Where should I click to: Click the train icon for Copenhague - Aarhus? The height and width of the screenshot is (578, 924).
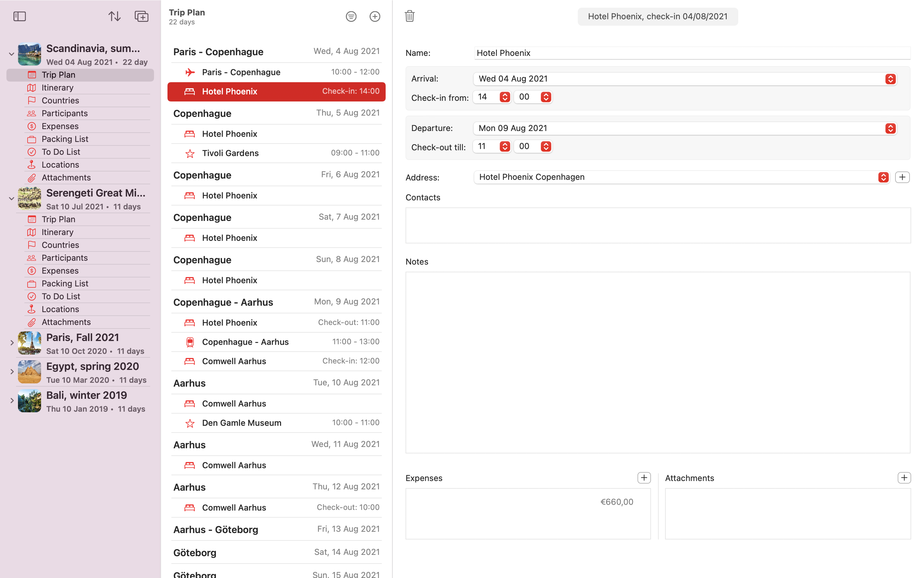pos(190,342)
